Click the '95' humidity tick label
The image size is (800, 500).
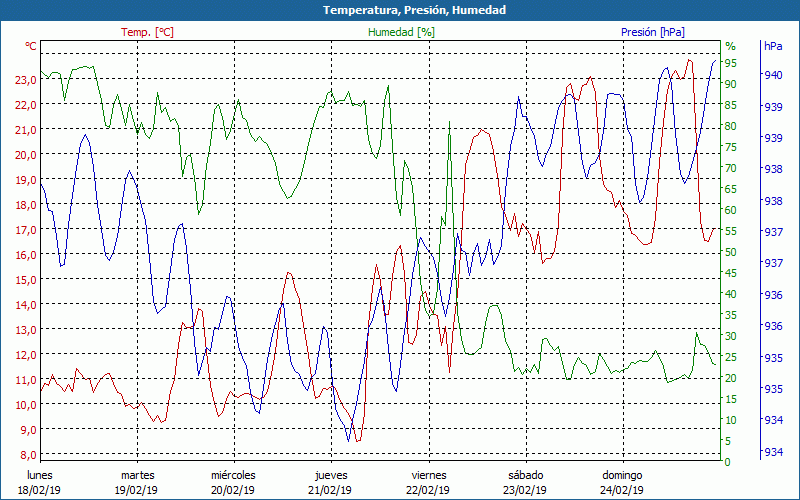click(x=731, y=63)
